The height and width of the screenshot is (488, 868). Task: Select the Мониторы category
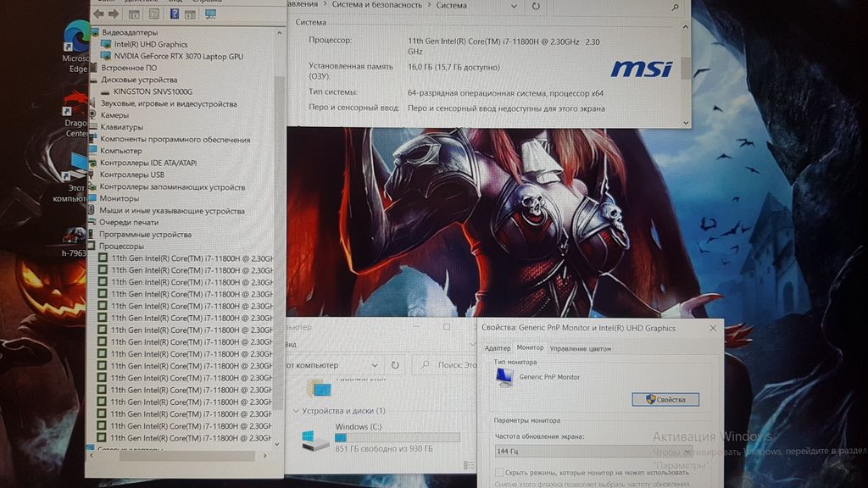pyautogui.click(x=119, y=198)
